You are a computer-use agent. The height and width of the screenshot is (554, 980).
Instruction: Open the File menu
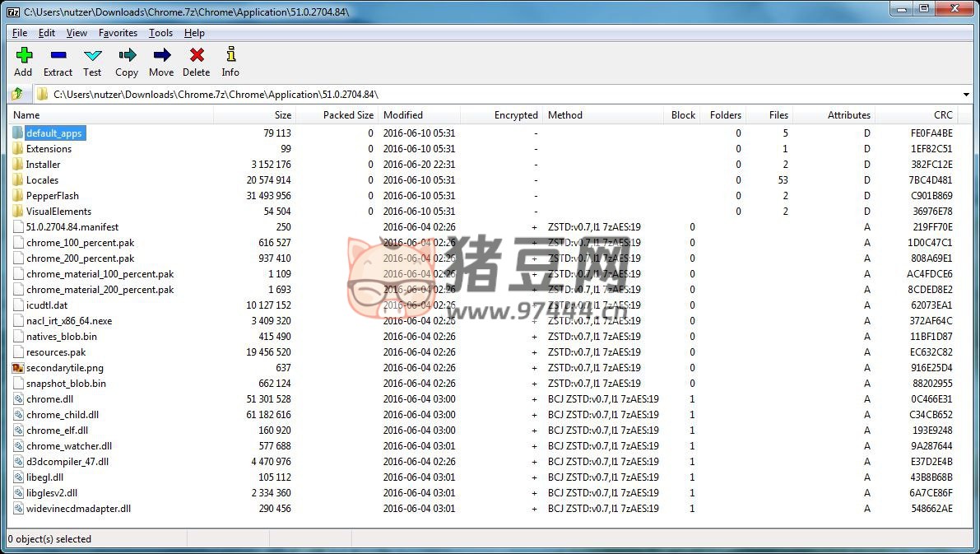(20, 33)
